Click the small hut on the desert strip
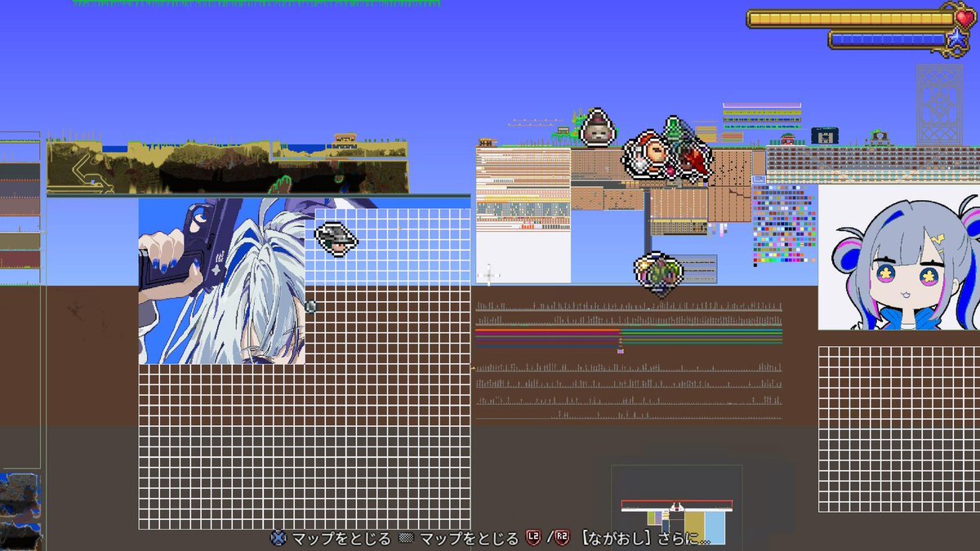980x551 pixels. [345, 140]
